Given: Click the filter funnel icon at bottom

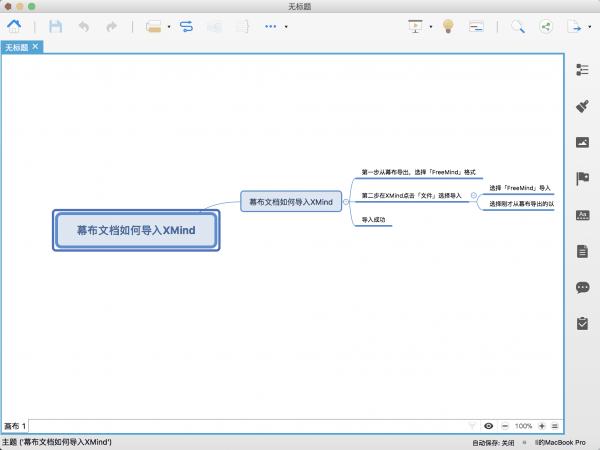Looking at the screenshot, I should tap(472, 426).
